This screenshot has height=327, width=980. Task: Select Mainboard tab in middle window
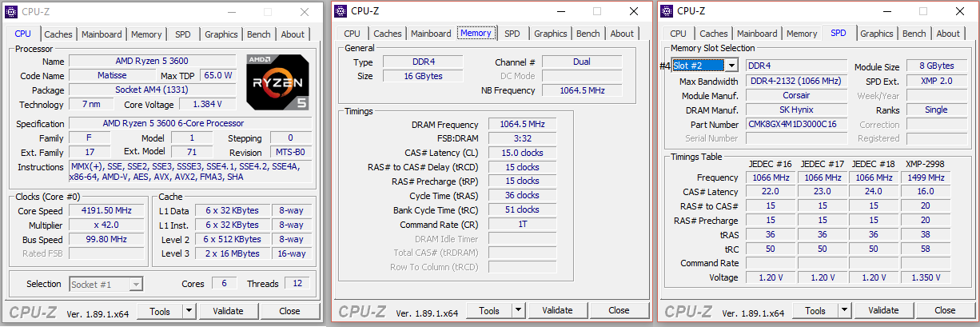(431, 34)
